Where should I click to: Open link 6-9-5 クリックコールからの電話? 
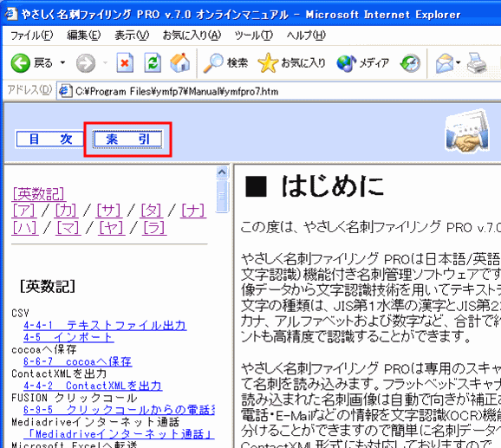119,410
